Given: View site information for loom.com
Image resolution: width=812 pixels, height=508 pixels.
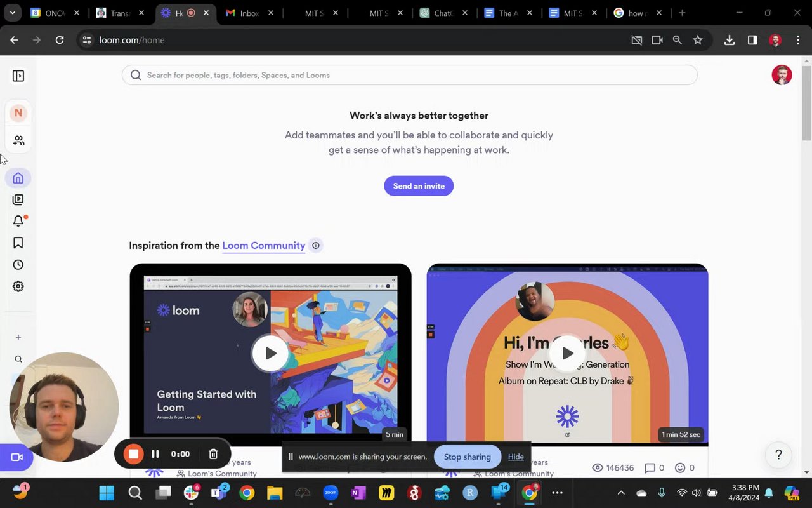Looking at the screenshot, I should tap(87, 40).
